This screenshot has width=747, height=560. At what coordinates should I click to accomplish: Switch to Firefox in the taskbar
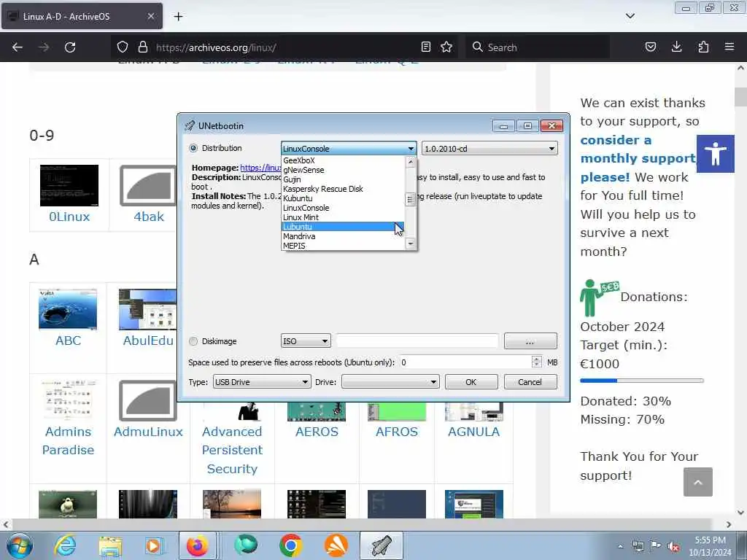click(197, 545)
